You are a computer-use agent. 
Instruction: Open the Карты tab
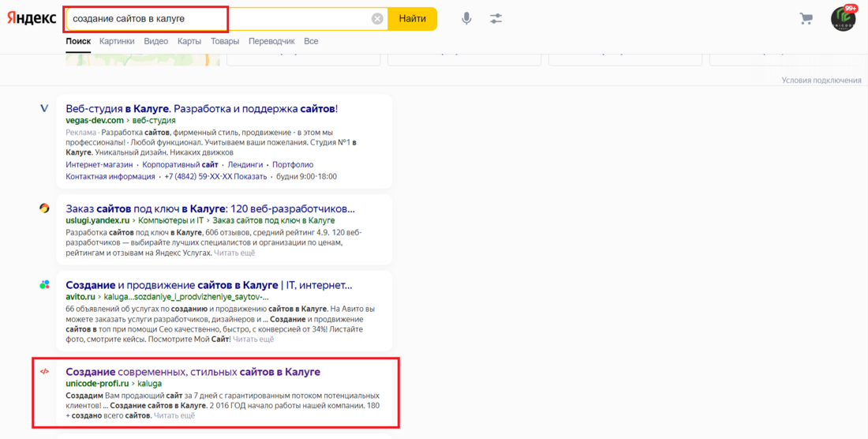click(x=189, y=42)
